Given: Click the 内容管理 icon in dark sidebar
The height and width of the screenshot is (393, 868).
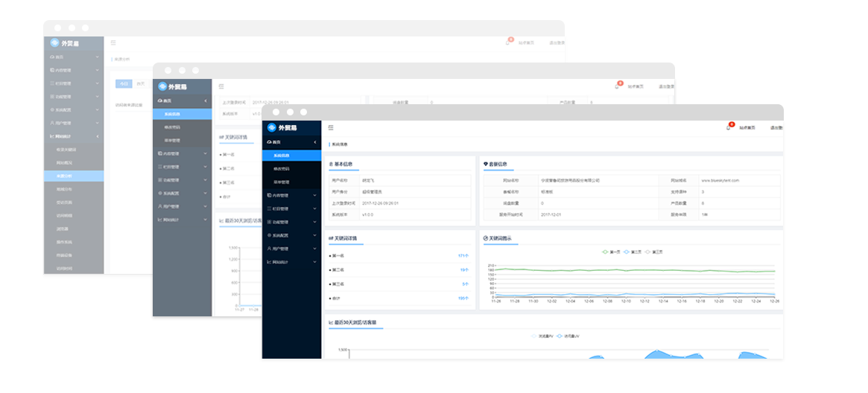Looking at the screenshot, I should coord(269,195).
